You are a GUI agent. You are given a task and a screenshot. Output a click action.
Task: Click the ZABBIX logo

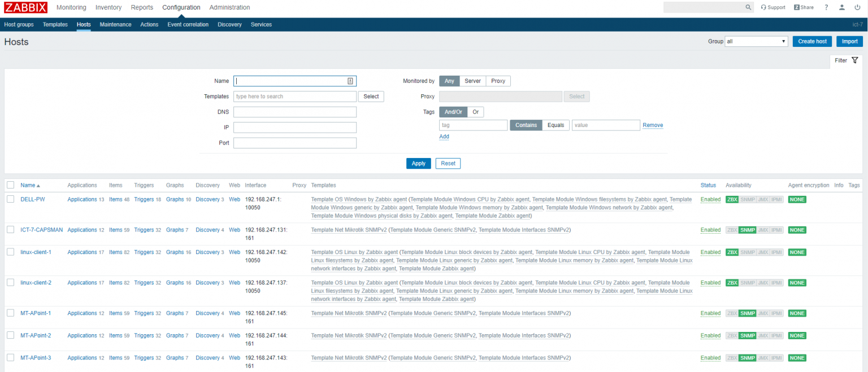25,7
